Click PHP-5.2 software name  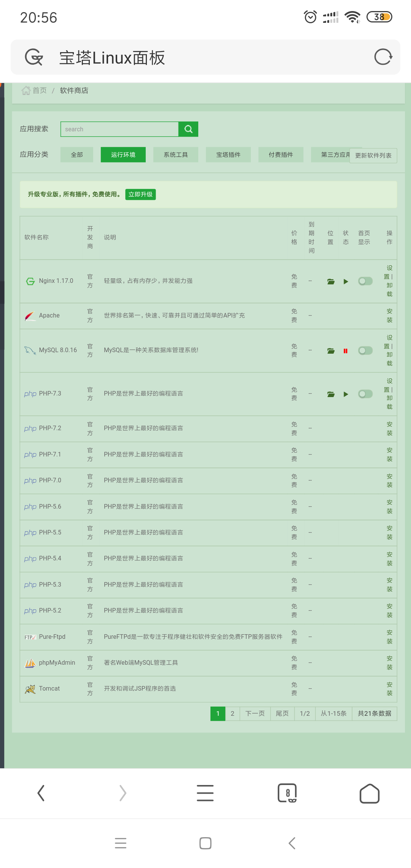pyautogui.click(x=50, y=611)
